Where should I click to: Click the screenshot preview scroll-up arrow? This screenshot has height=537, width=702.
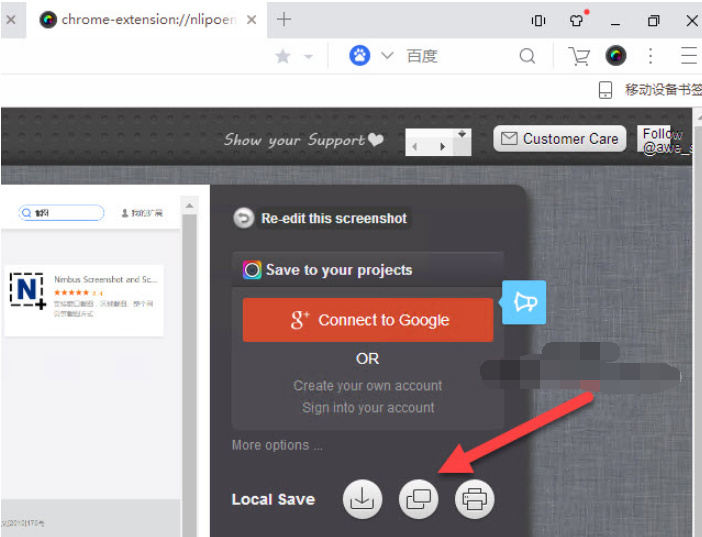[189, 206]
